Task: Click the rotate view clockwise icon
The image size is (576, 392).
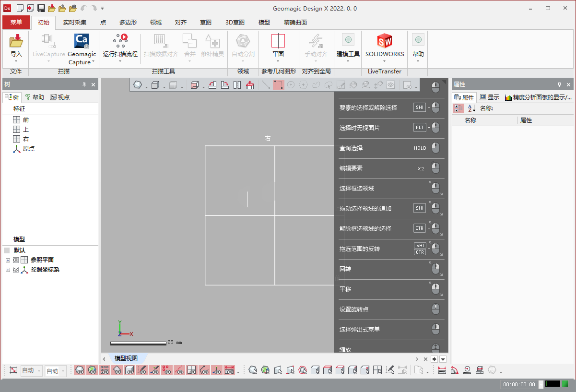Action: coord(225,85)
